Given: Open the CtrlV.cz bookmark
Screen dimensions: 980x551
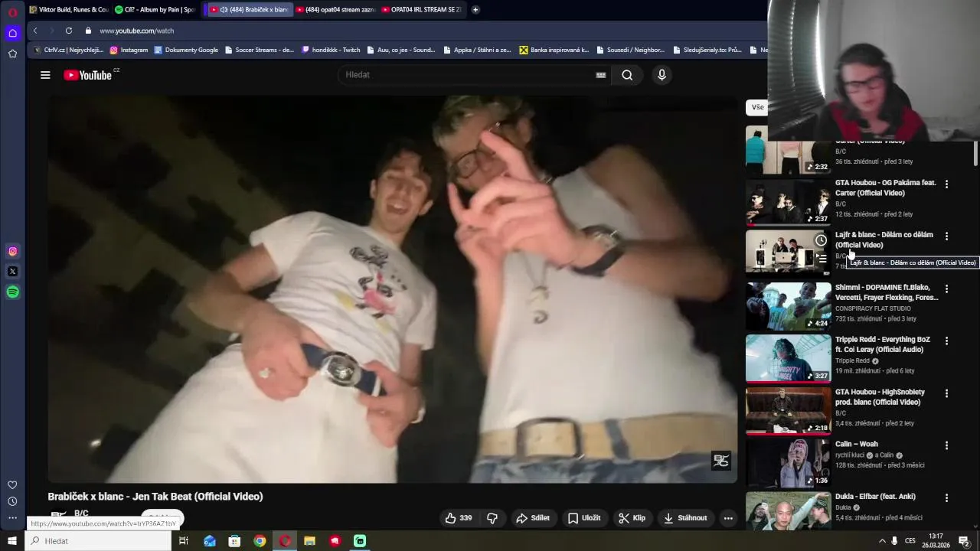Looking at the screenshot, I should click(x=68, y=50).
